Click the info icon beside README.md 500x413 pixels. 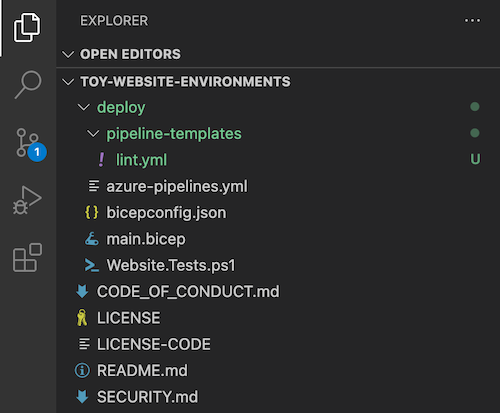tap(82, 370)
